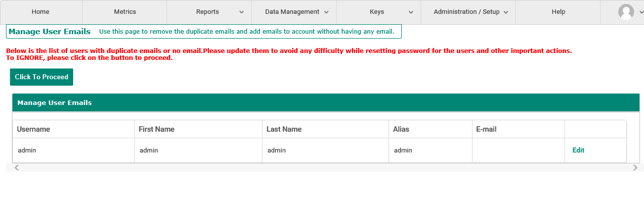Open the Help menu item
The image size is (644, 204).
(x=558, y=12)
